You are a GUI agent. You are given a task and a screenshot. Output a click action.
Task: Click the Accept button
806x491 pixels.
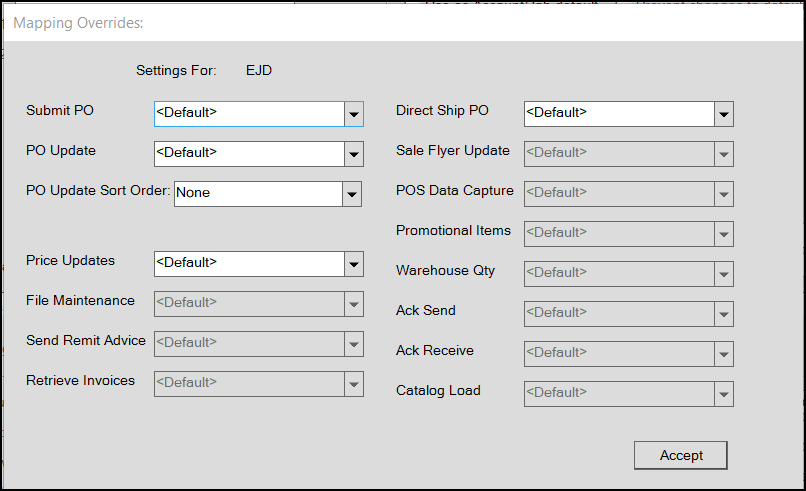click(x=681, y=456)
